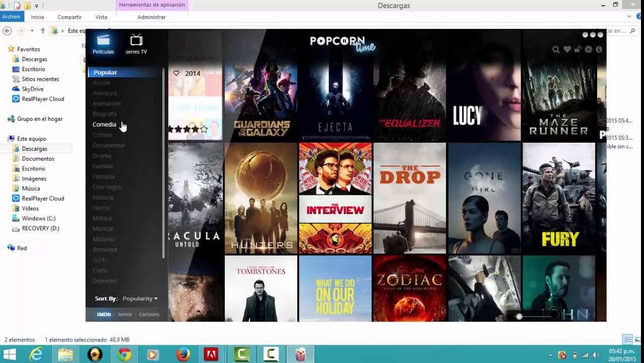The height and width of the screenshot is (363, 644).
Task: Open the Windows Start button
Action: click(x=10, y=354)
